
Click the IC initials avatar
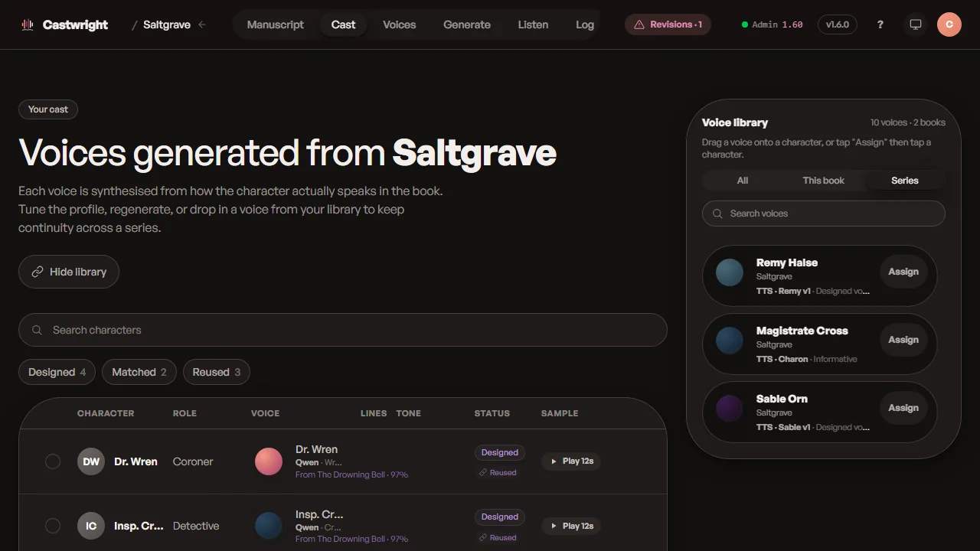click(91, 526)
